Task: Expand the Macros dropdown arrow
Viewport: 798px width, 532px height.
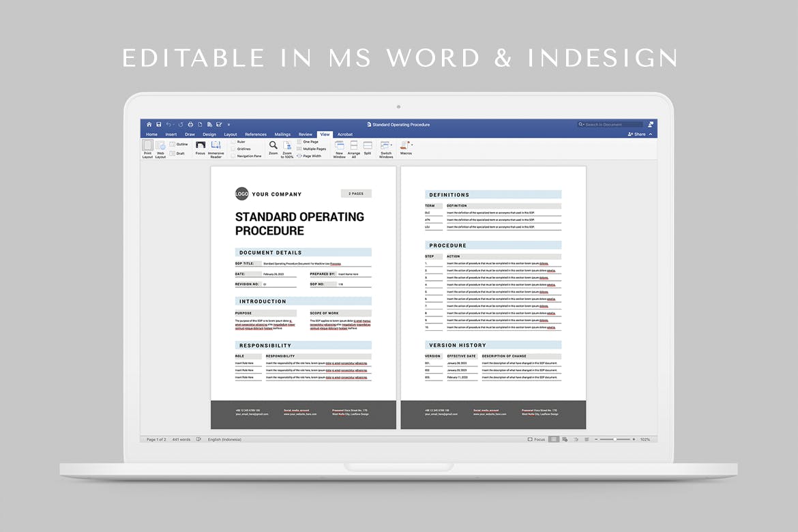Action: 412,145
